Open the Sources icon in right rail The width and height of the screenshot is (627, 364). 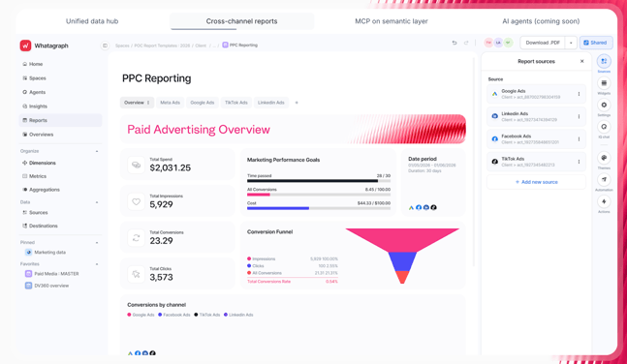point(604,61)
